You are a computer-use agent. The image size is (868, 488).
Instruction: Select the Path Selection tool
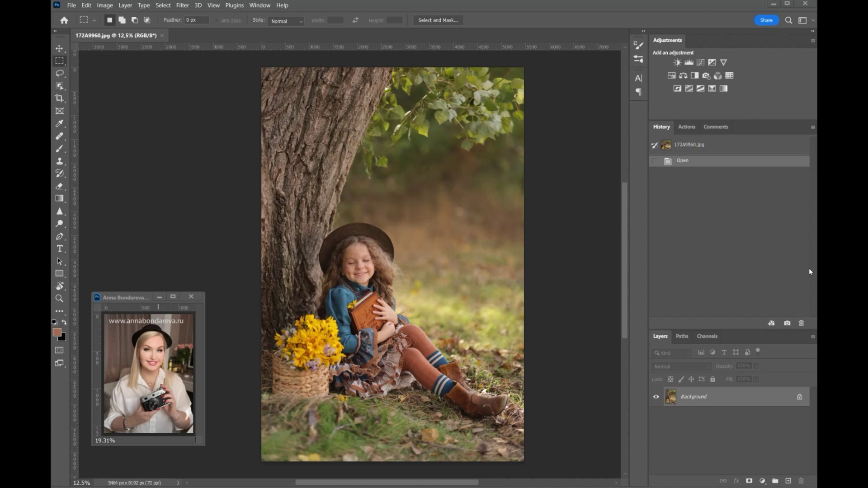59,261
